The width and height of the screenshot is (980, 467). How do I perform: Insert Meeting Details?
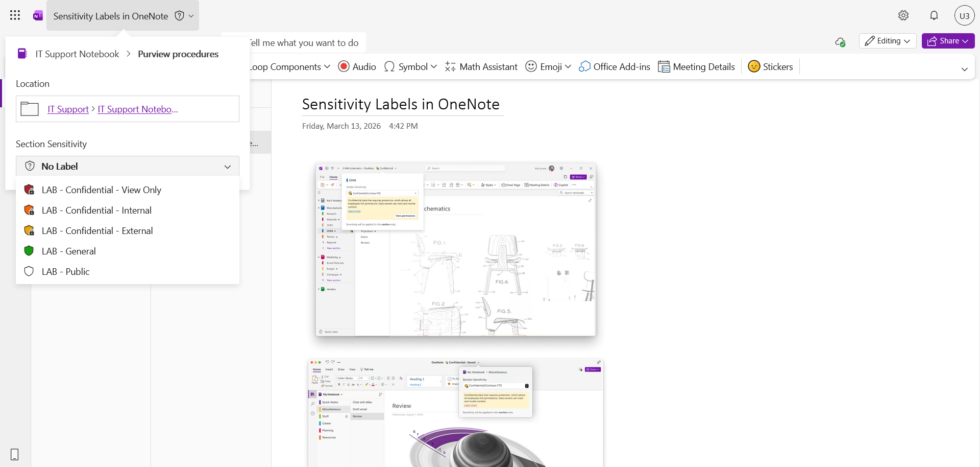point(697,66)
